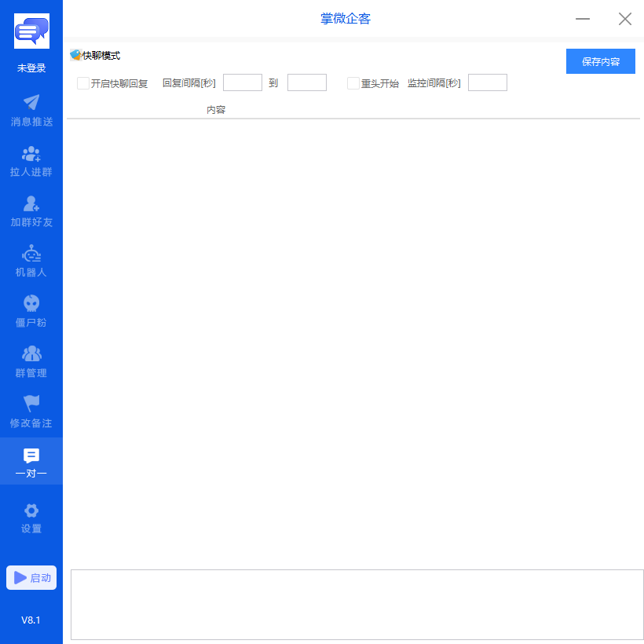Image resolution: width=644 pixels, height=644 pixels.
Task: Focus the field after 到
Action: pyautogui.click(x=307, y=82)
